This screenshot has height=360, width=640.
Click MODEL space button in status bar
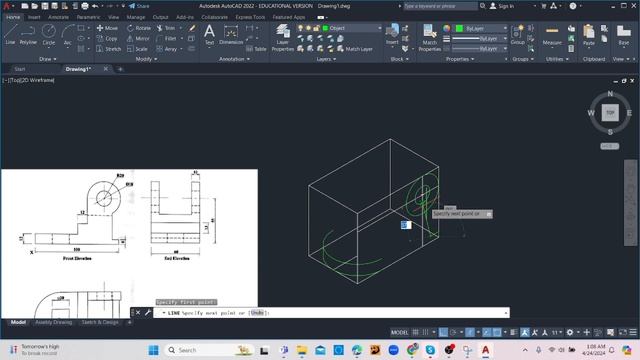click(x=399, y=333)
